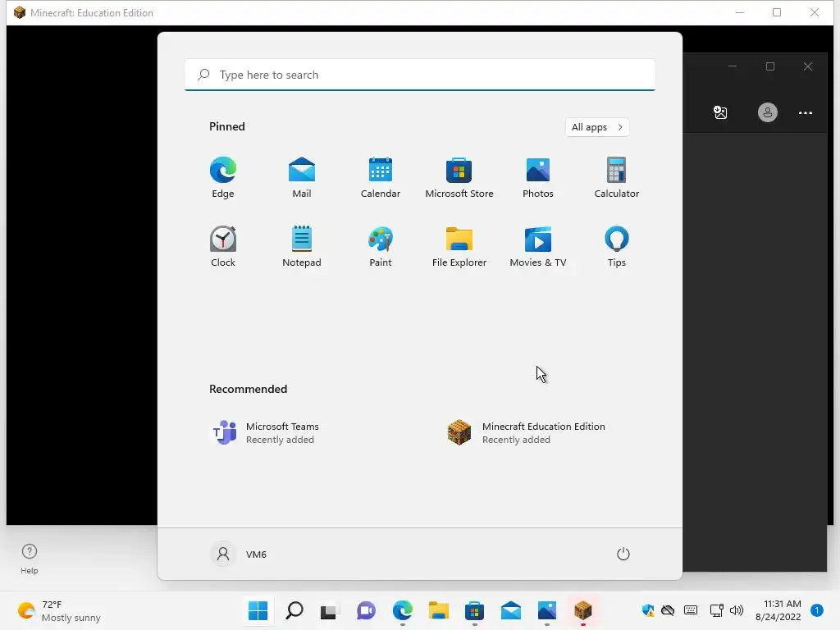Screen dimensions: 840x630
Task: Open Edge from the pinned apps
Action: click(223, 177)
